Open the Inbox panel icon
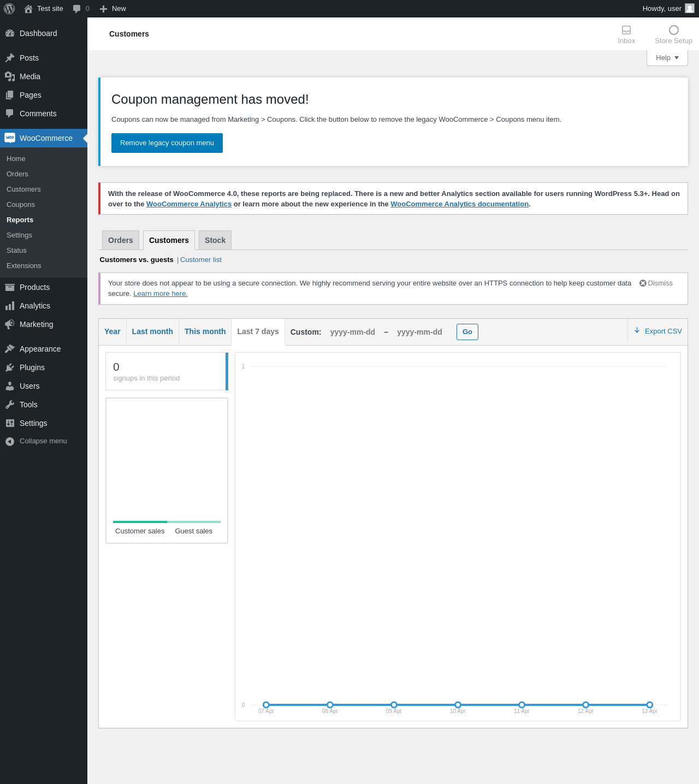699x784 pixels. [626, 31]
